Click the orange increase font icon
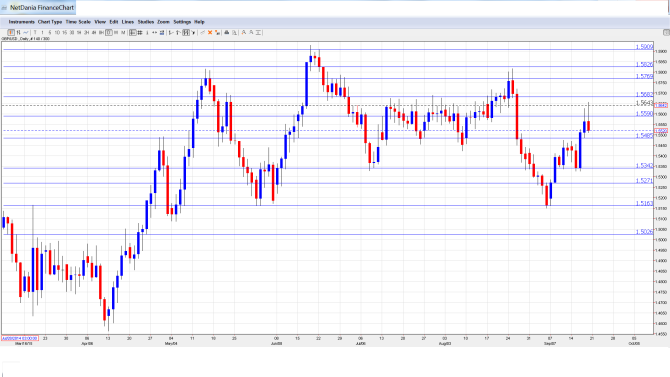Image resolution: width=670 pixels, height=377 pixels. 244,32
